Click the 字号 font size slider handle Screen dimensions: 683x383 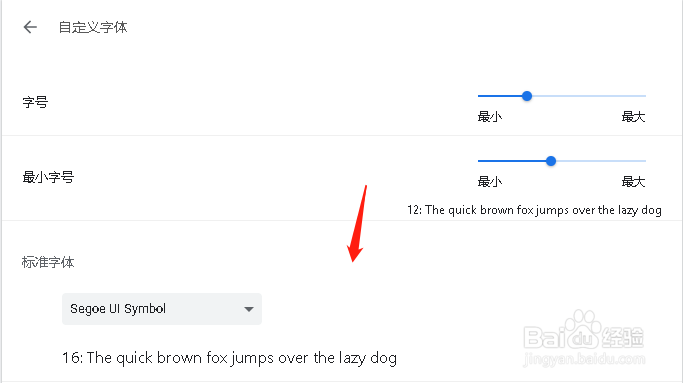pyautogui.click(x=527, y=96)
